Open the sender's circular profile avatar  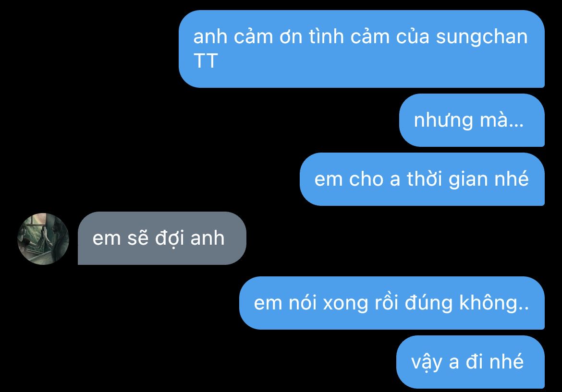pos(43,239)
